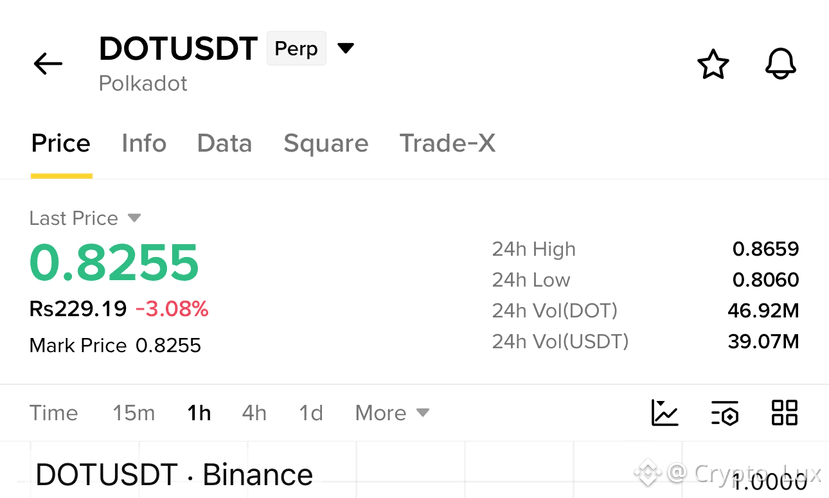
Task: Switch to the Info tab
Action: (144, 143)
